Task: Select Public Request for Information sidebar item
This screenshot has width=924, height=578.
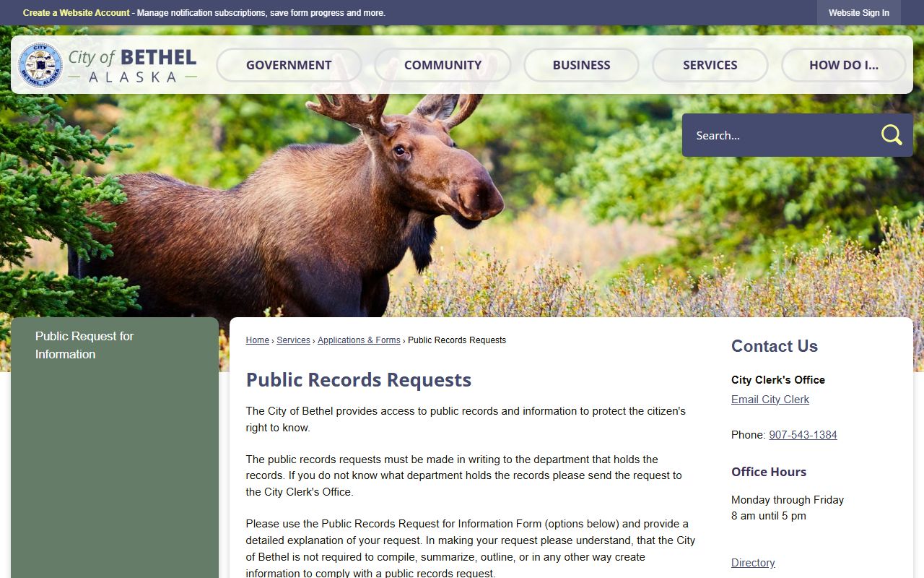Action: click(x=84, y=345)
